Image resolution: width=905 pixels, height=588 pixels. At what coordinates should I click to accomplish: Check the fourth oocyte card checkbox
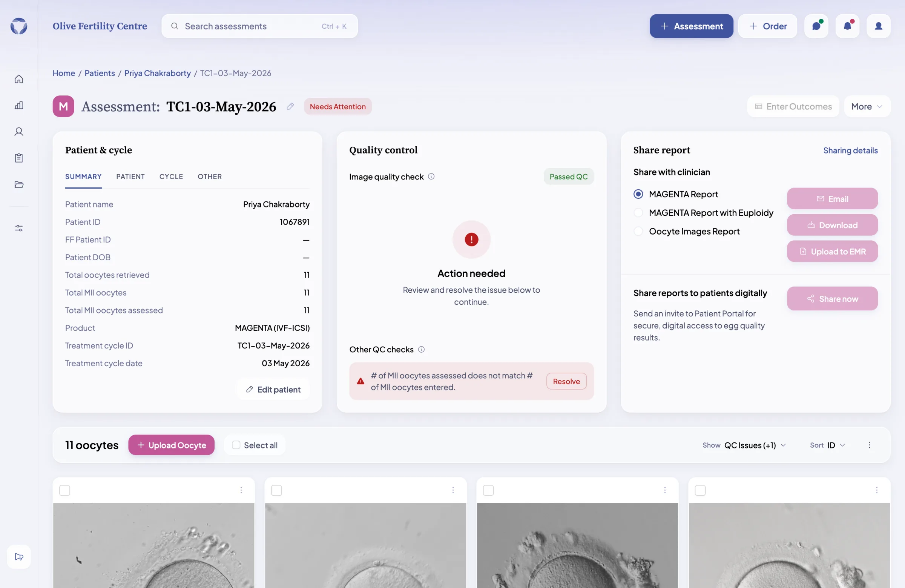[x=700, y=490]
